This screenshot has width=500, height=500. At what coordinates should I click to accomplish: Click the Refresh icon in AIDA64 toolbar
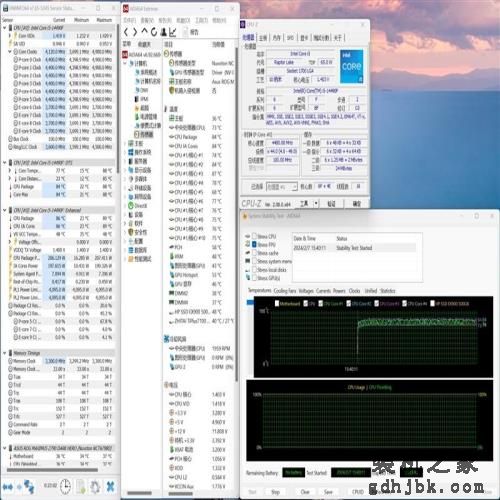[154, 32]
